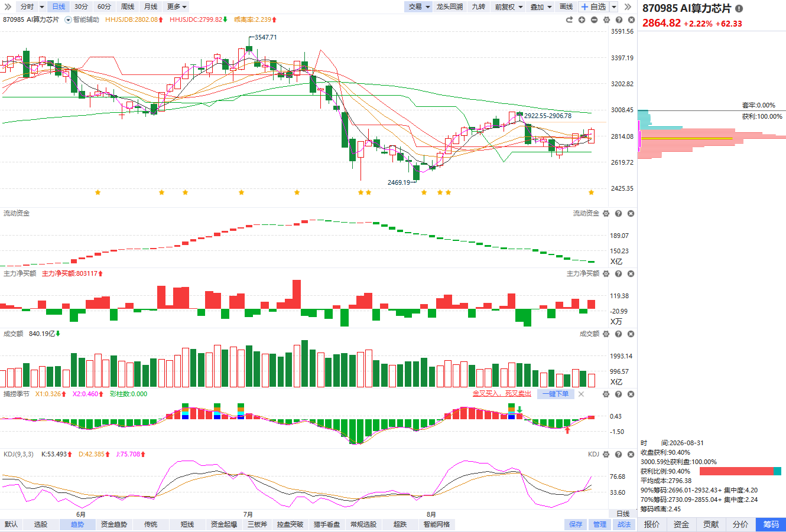Toggle the 智能辅助 option

[82, 19]
